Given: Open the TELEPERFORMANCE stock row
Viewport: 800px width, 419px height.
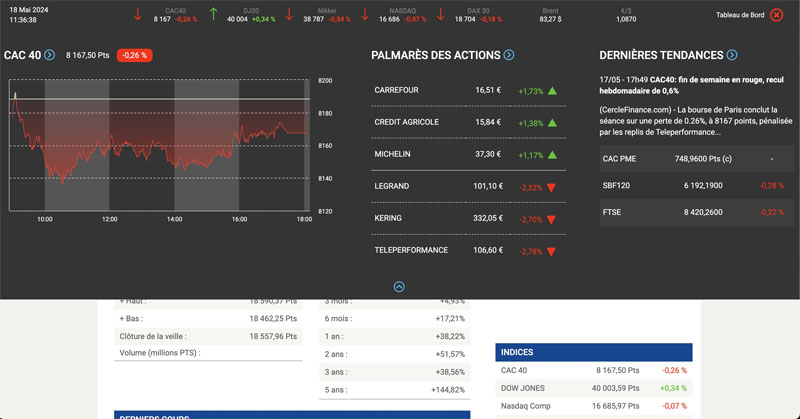Looking at the screenshot, I should [x=468, y=250].
